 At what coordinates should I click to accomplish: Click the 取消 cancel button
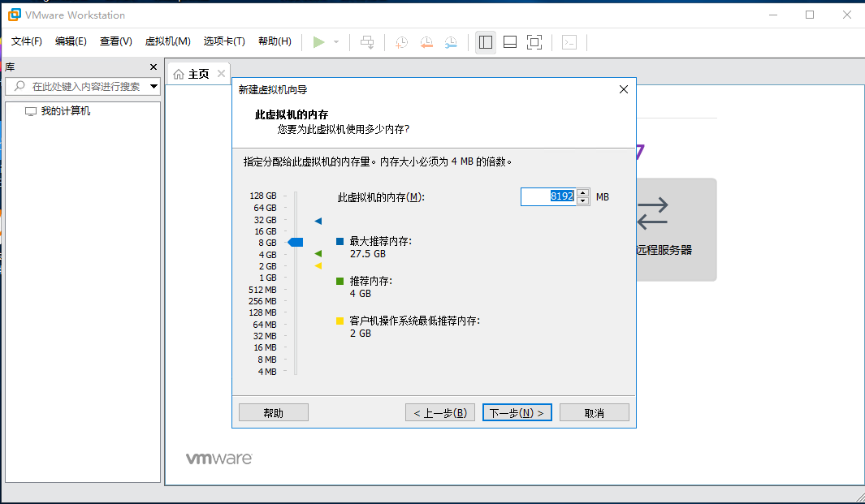(x=595, y=412)
